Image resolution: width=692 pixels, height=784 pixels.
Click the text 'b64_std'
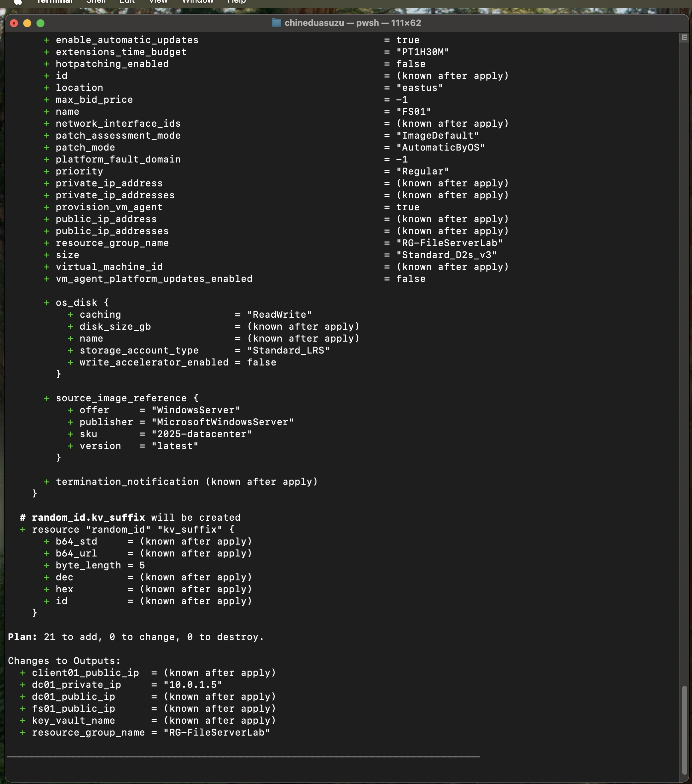(76, 541)
